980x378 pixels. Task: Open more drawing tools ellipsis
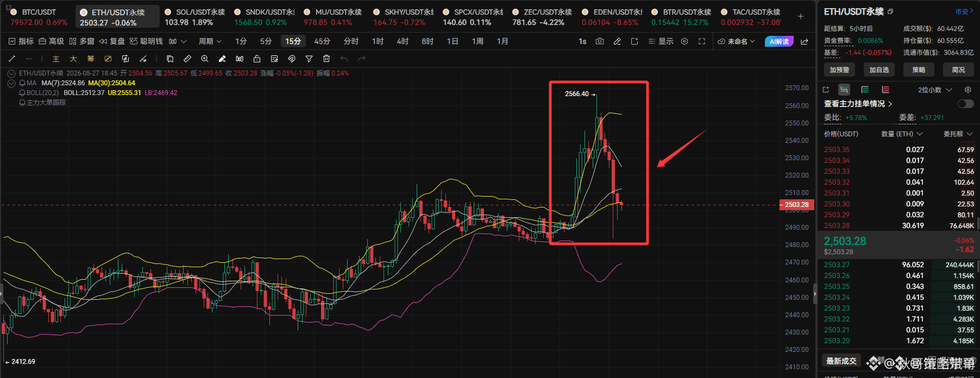tap(29, 59)
